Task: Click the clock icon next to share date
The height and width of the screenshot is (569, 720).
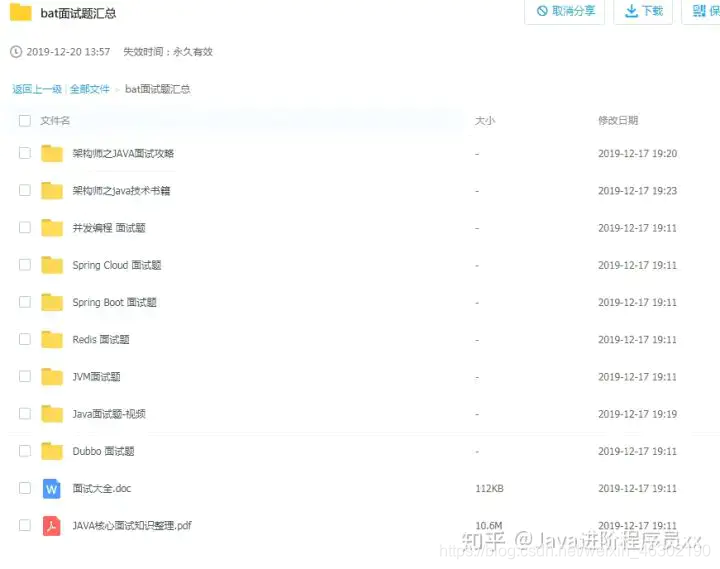Action: click(x=16, y=52)
